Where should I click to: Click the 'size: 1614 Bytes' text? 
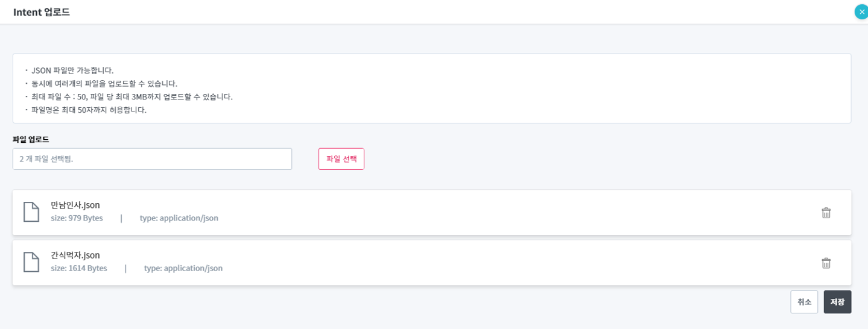[79, 268]
